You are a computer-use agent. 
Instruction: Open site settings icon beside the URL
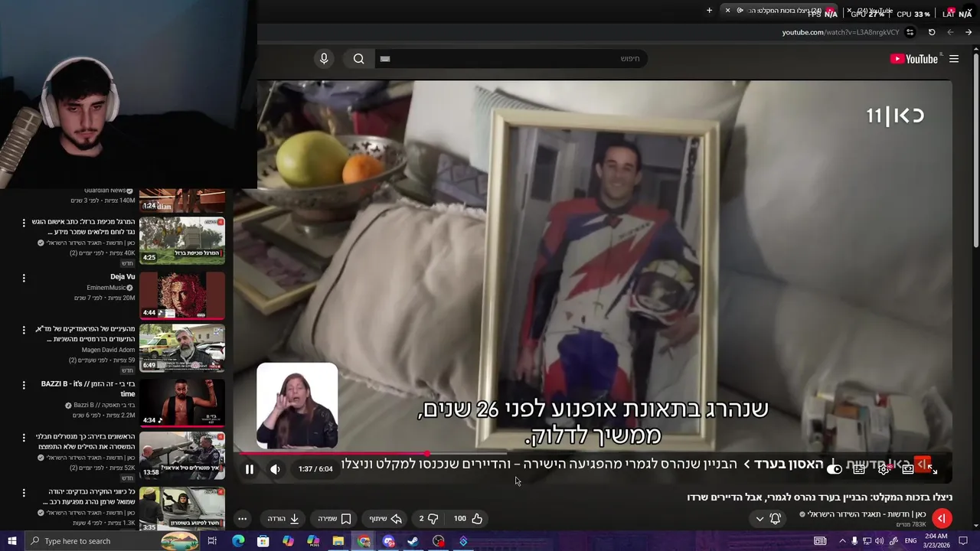click(x=910, y=32)
